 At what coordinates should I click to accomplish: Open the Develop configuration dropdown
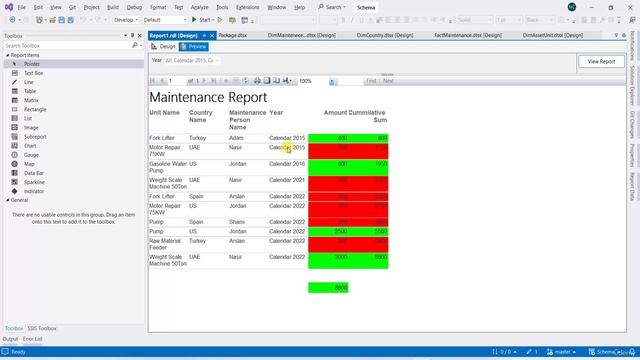click(126, 20)
